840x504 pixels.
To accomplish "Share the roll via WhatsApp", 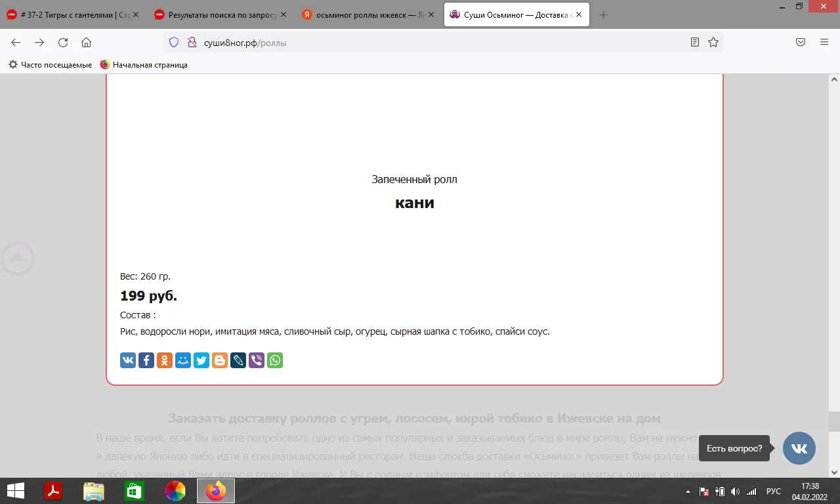I will click(275, 360).
